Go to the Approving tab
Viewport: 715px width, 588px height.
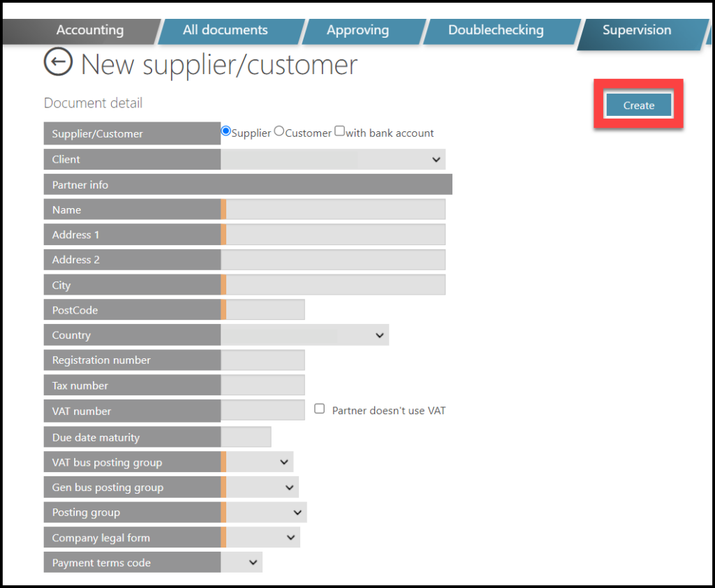pyautogui.click(x=357, y=31)
